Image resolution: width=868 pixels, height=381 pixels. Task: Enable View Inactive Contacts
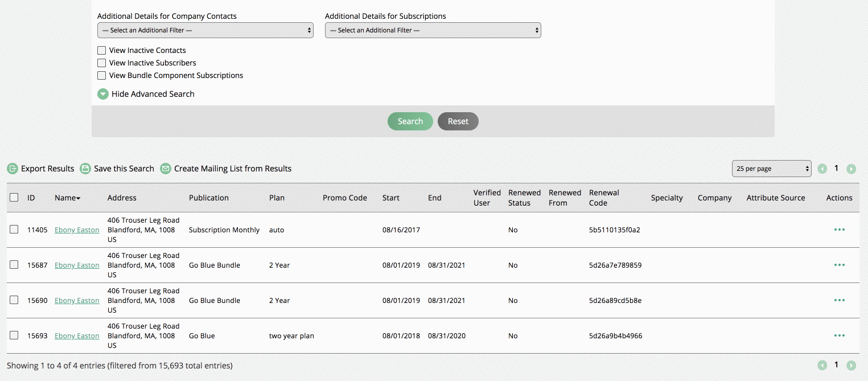pos(101,50)
